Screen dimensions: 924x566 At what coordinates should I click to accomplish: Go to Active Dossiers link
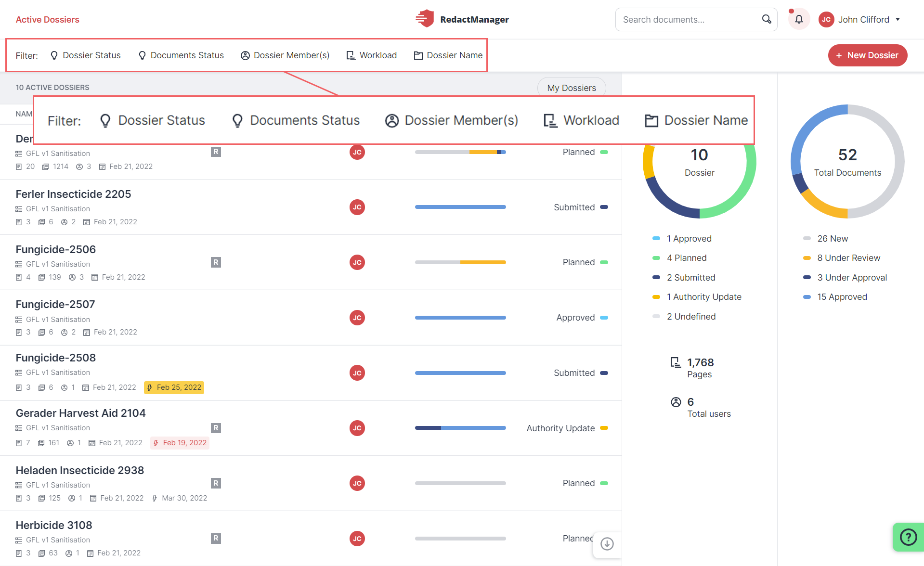tap(47, 19)
